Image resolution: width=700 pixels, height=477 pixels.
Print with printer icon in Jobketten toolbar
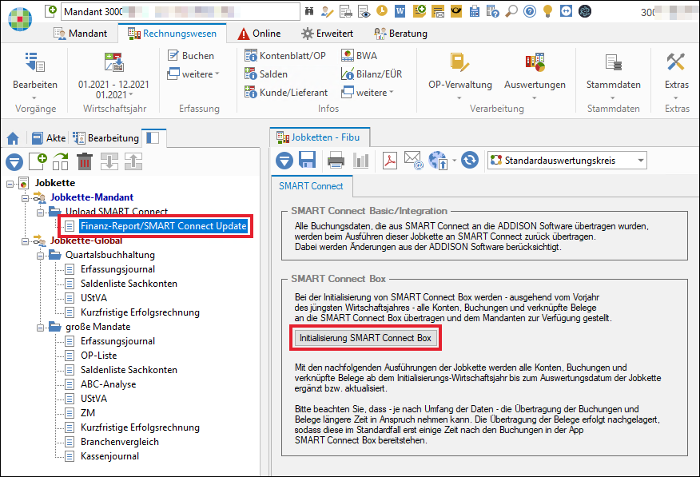[x=336, y=160]
